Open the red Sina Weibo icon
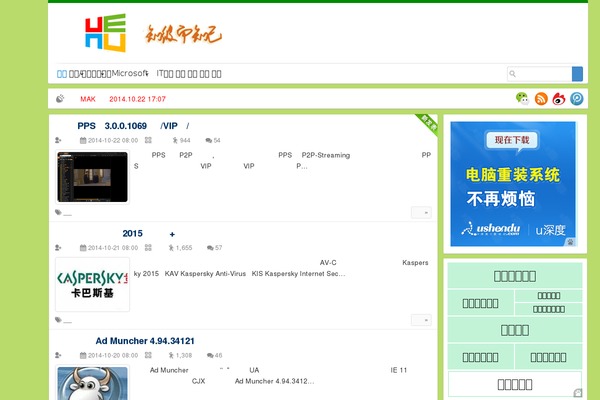This screenshot has height=400, width=600. (559, 99)
